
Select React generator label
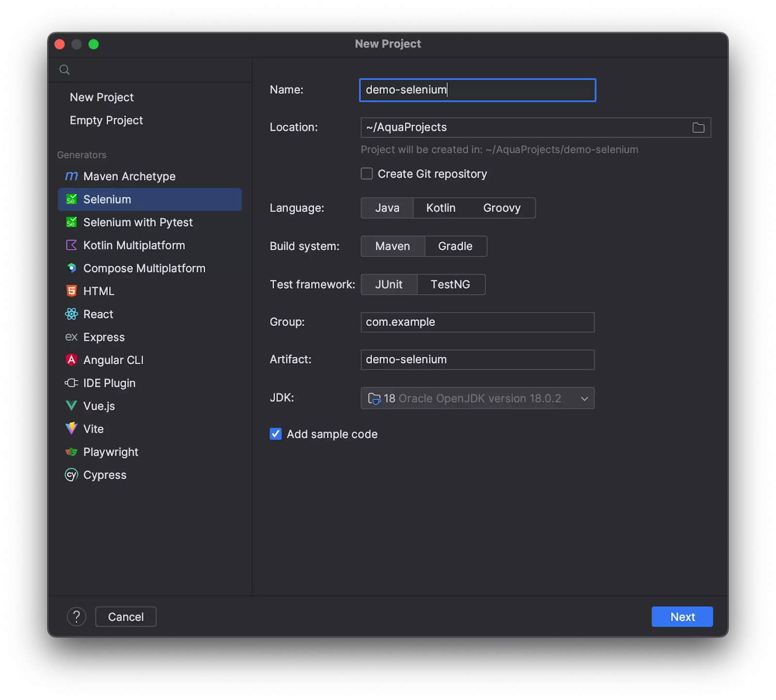98,314
